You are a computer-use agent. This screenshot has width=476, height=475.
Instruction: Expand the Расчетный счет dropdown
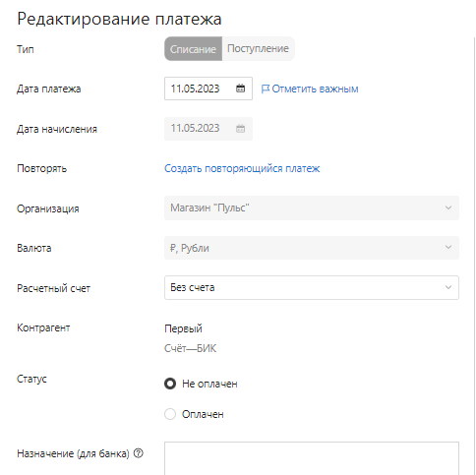coord(312,287)
